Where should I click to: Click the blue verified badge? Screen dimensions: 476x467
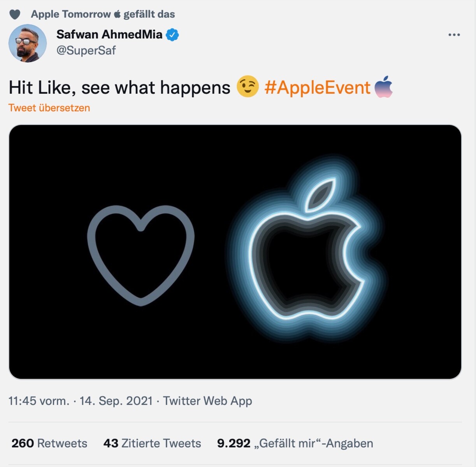point(172,35)
